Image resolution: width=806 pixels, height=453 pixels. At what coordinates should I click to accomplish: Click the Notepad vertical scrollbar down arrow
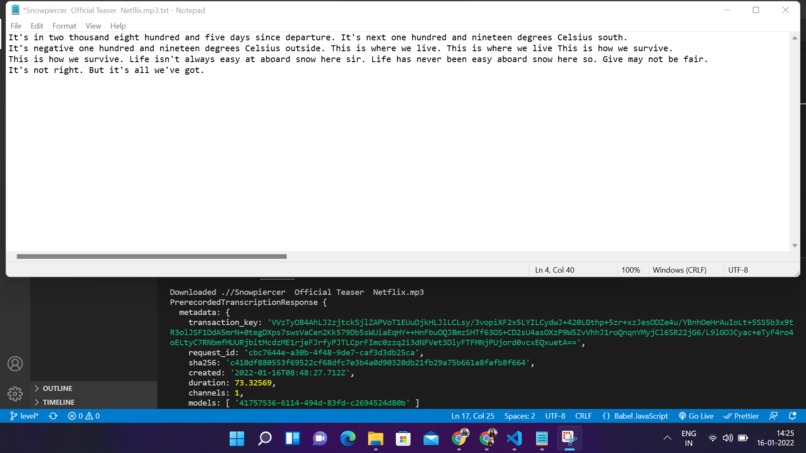(x=795, y=245)
